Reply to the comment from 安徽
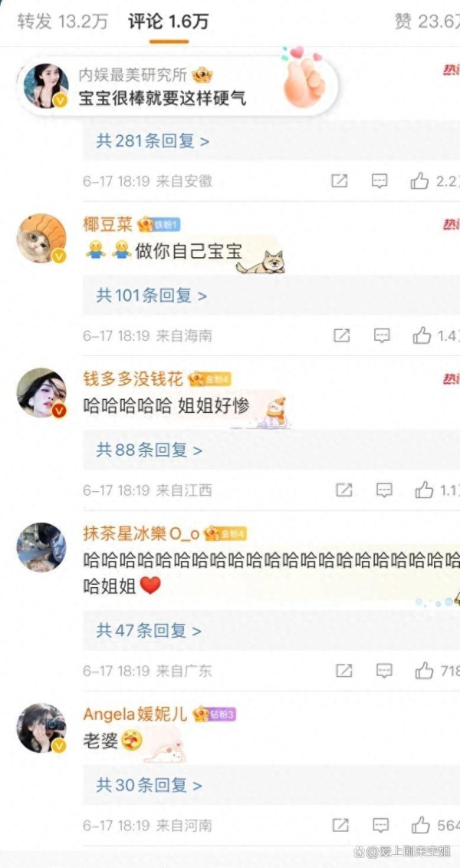 [379, 180]
